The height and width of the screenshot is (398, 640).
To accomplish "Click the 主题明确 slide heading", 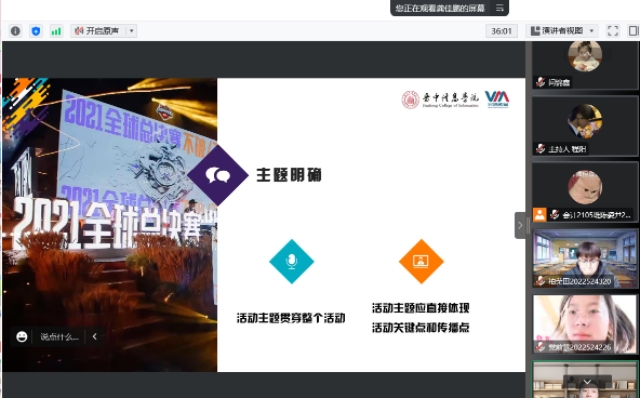I will 289,175.
